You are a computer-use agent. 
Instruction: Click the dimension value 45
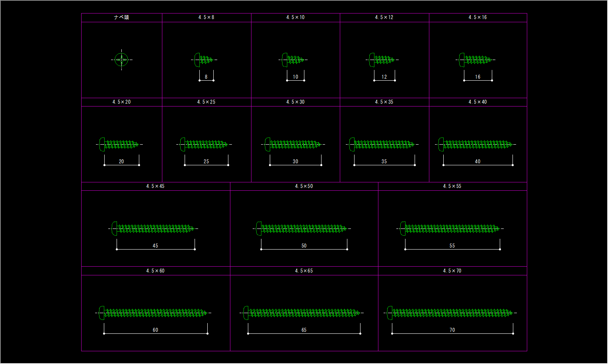click(x=155, y=246)
